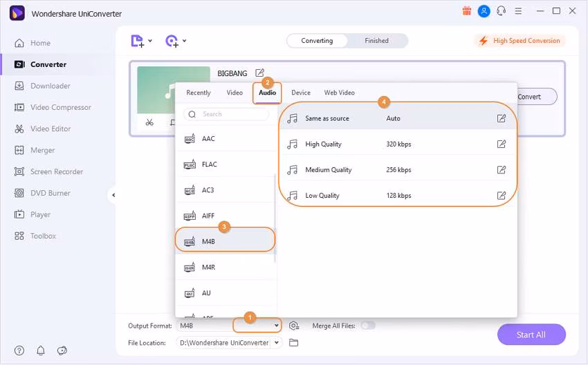The image size is (588, 365).
Task: Open the Web Video format tab
Action: [x=340, y=93]
